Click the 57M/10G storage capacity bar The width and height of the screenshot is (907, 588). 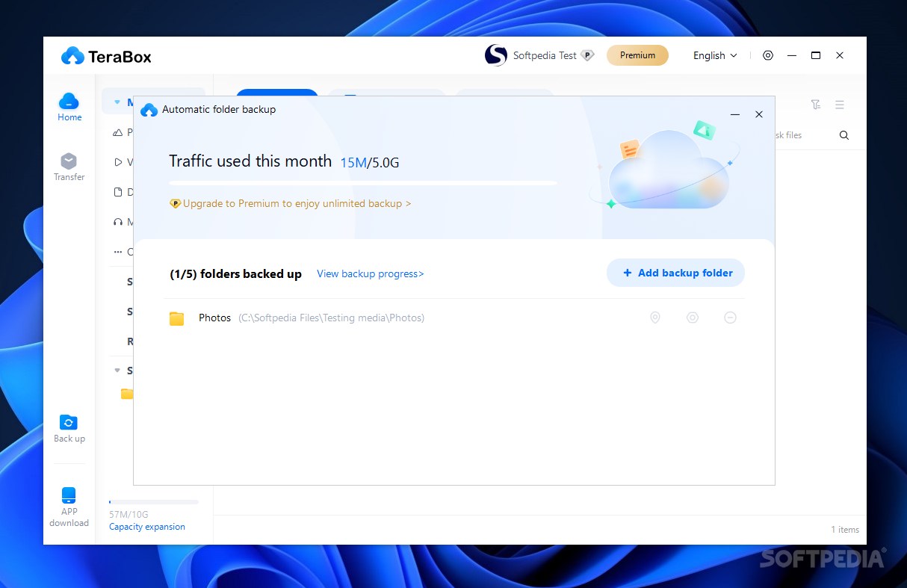[x=154, y=502]
